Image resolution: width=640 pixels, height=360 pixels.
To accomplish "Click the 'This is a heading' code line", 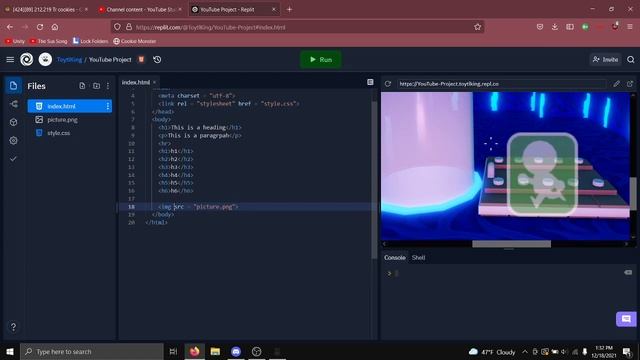I will [200, 127].
